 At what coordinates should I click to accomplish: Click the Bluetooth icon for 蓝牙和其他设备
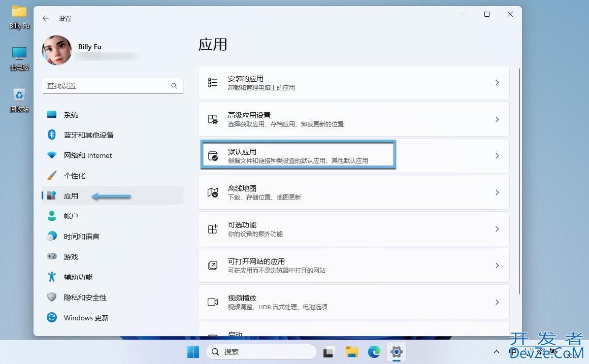coord(52,135)
